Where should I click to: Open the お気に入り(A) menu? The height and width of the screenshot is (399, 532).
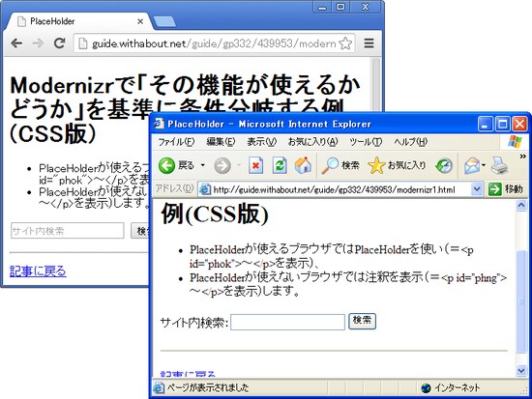pos(312,142)
